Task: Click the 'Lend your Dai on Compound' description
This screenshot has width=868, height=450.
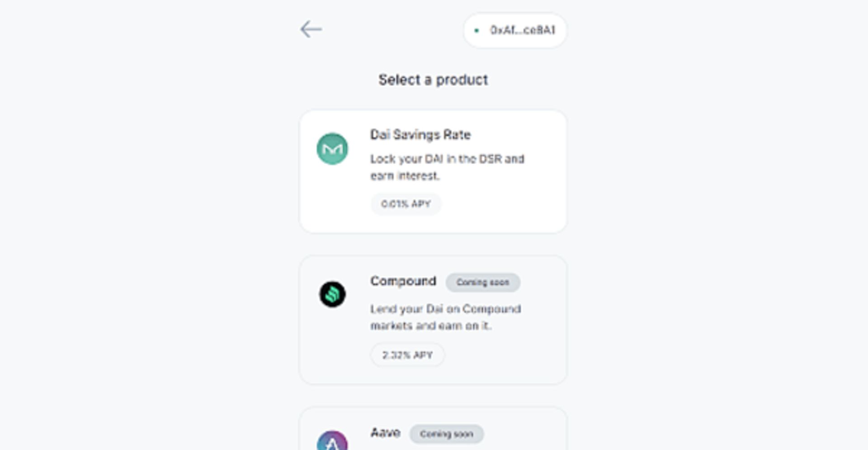Action: [446, 317]
